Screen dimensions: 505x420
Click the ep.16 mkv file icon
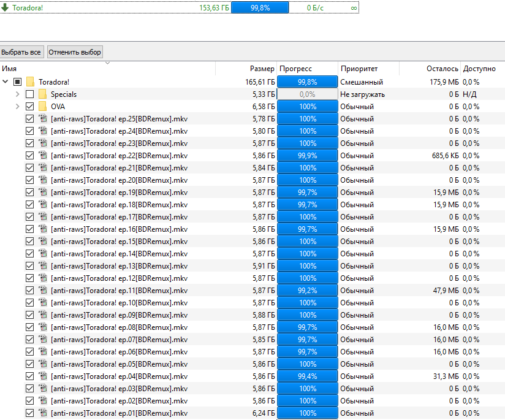coord(43,229)
